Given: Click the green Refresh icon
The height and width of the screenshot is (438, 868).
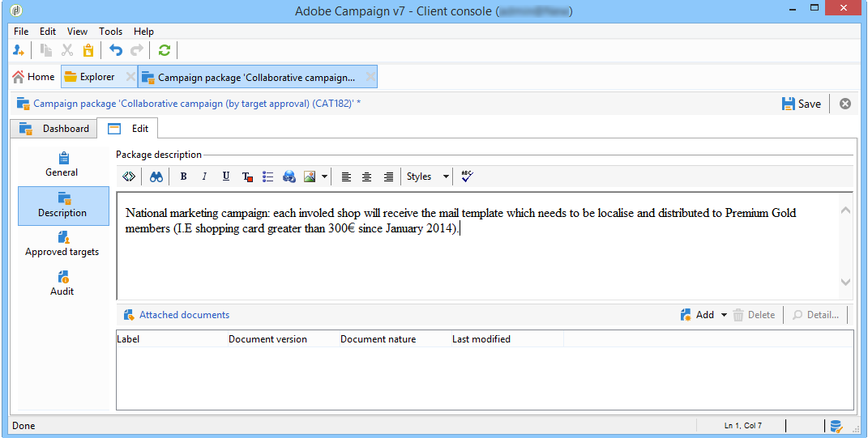Looking at the screenshot, I should [x=164, y=50].
